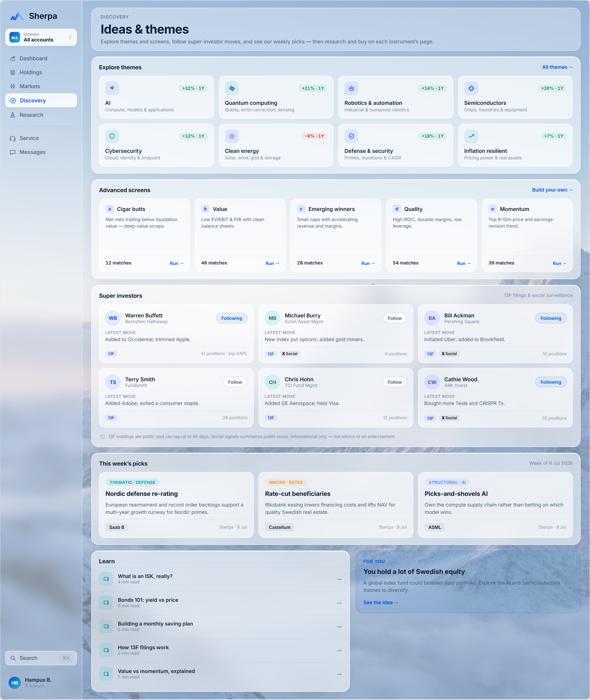Open the Quantum computing atom icon
This screenshot has height=700, width=590.
tap(232, 88)
